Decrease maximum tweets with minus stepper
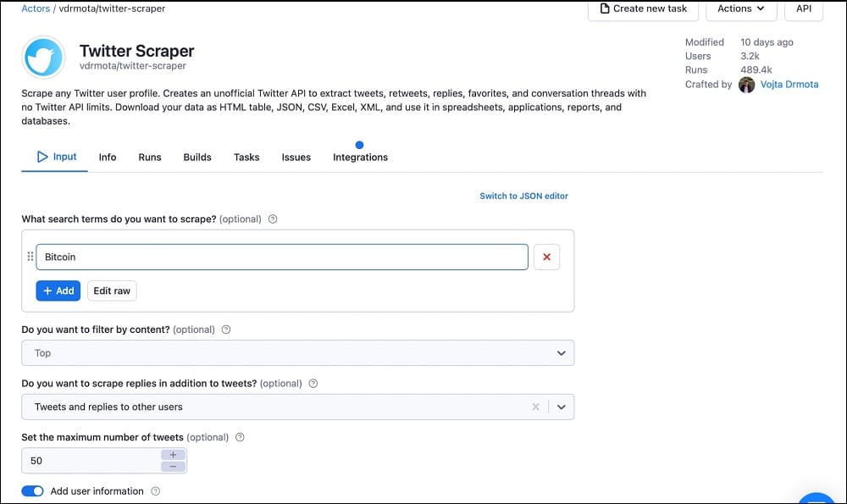 tap(173, 467)
